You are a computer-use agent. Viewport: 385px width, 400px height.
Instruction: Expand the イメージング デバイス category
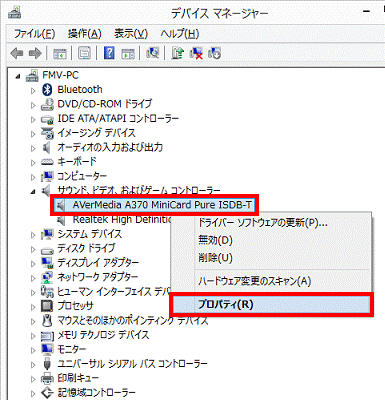[33, 134]
